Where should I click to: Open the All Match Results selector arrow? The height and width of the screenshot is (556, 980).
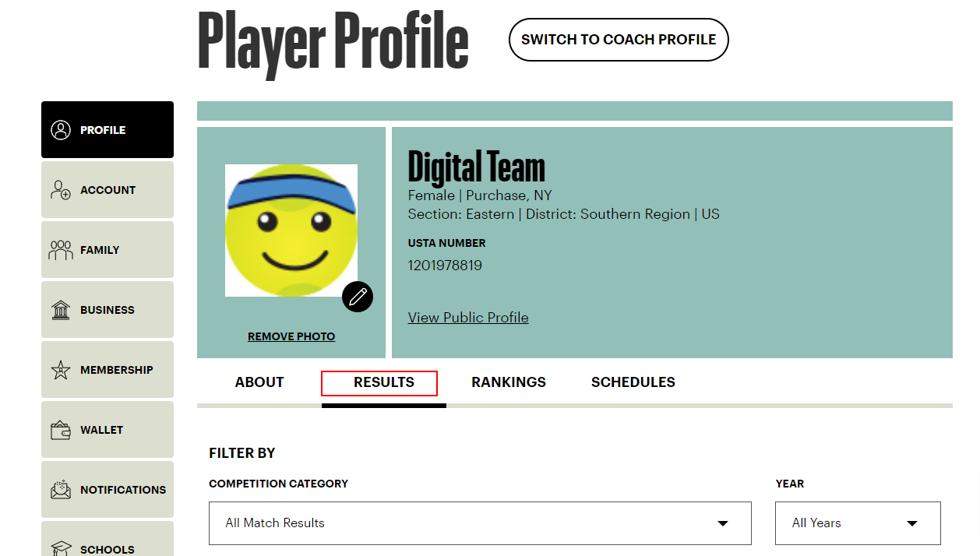point(724,523)
